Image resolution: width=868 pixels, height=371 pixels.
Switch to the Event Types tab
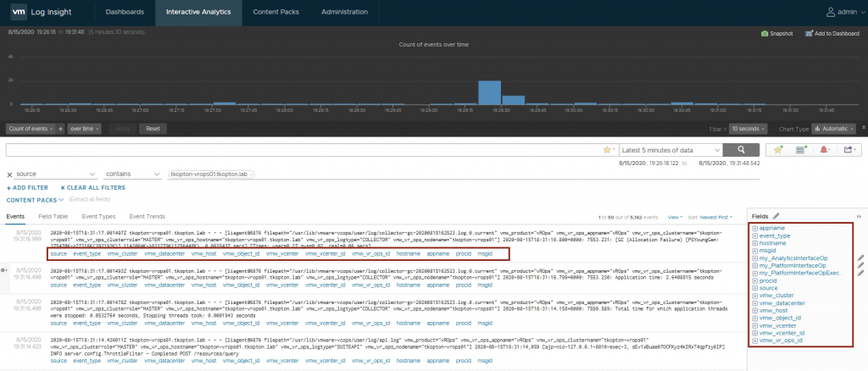click(x=98, y=216)
